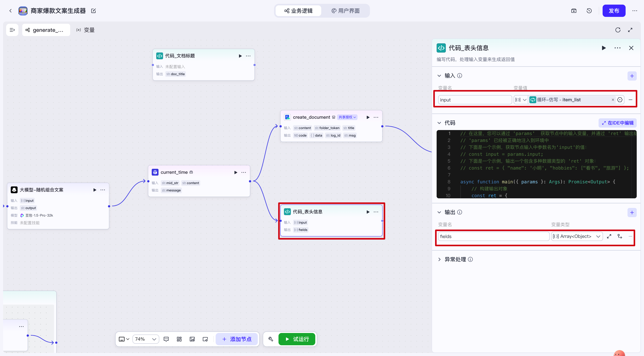Select the 业务逻辑 tab
The height and width of the screenshot is (356, 644).
pyautogui.click(x=298, y=11)
